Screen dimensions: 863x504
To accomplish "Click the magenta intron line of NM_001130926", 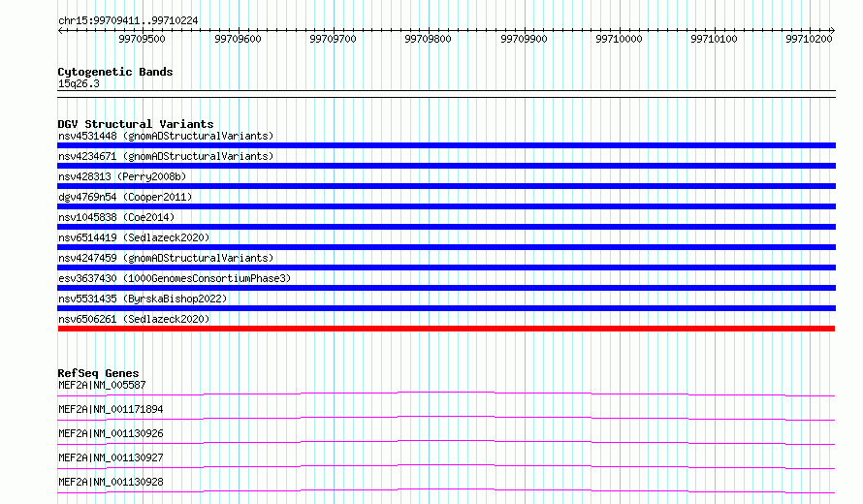I will coord(446,441).
